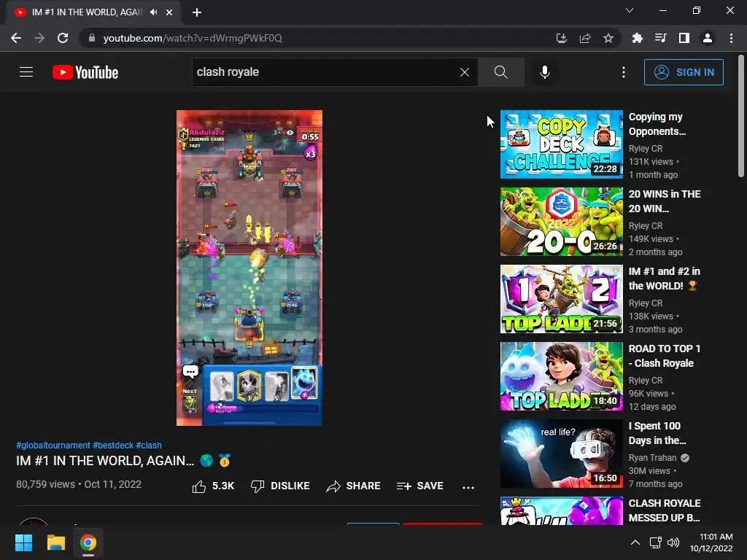Open the Windows Start menu
Screen dimensions: 747x560
[23, 542]
